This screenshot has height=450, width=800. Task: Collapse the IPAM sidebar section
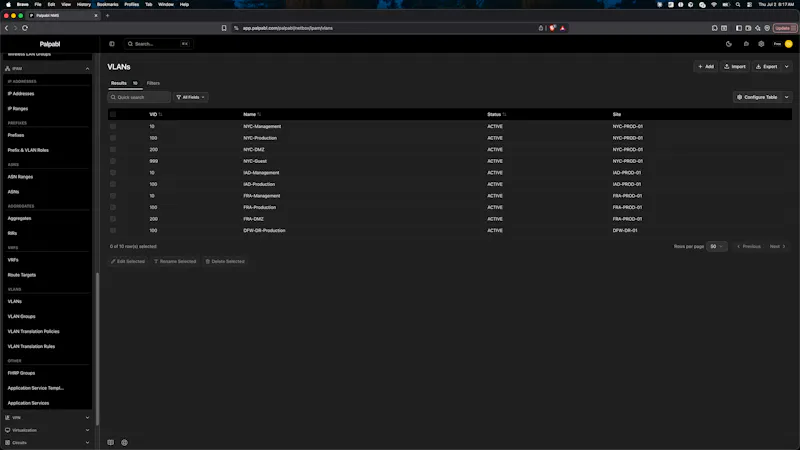pos(87,68)
